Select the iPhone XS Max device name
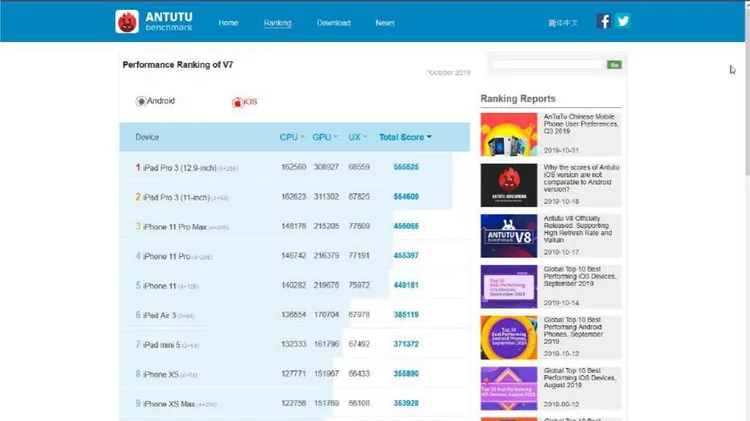This screenshot has width=750, height=421. pos(169,404)
